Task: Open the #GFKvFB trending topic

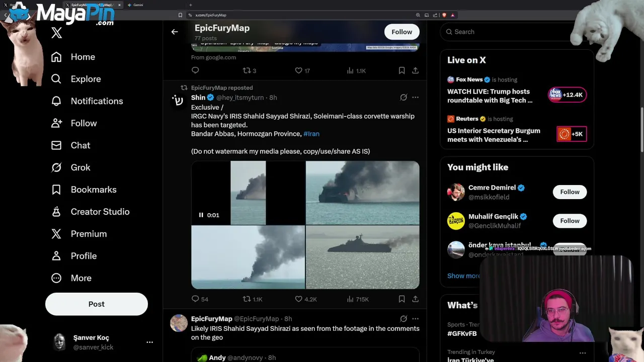Action: [462, 333]
